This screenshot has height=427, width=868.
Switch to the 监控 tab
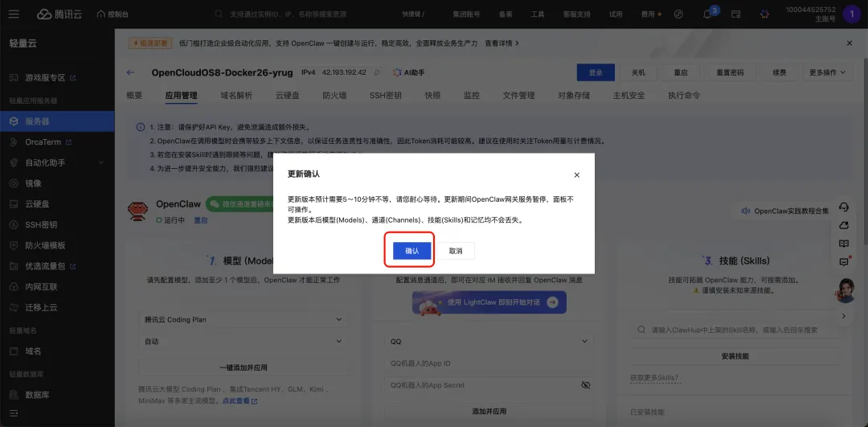tap(472, 95)
